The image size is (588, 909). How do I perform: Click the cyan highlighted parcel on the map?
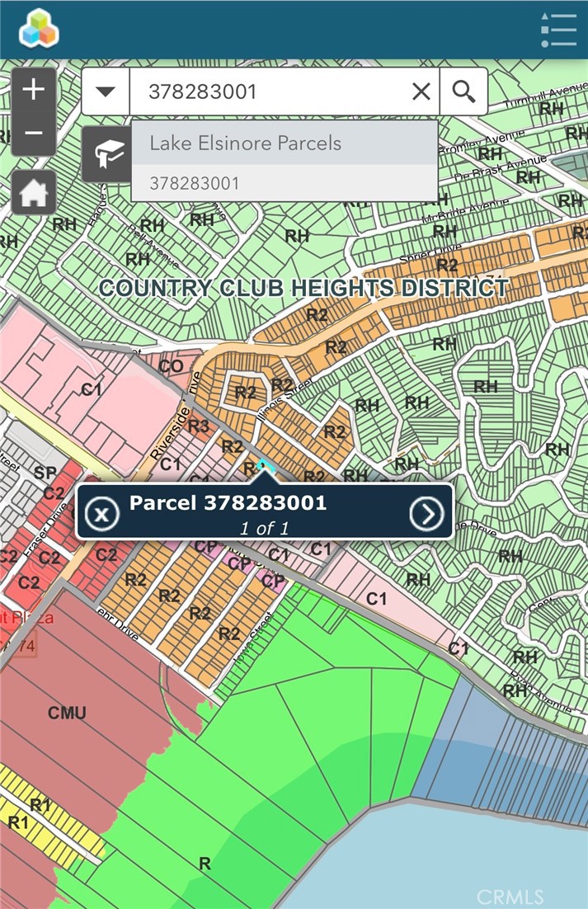click(264, 466)
